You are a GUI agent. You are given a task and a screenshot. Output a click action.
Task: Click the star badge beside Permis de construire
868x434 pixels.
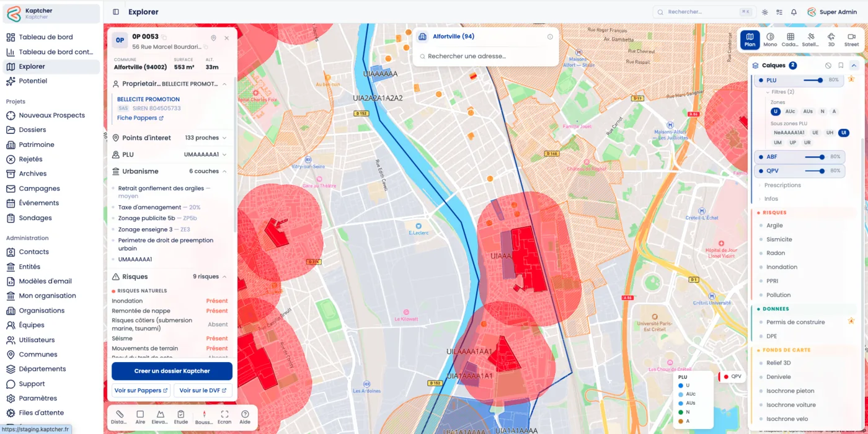851,321
